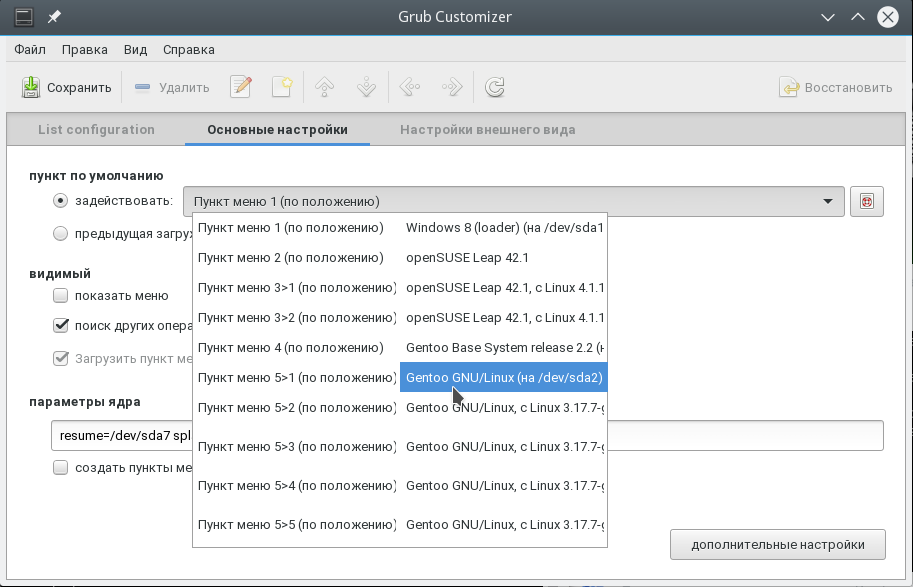Click the Восстановить (Revert) toolbar button

coord(836,87)
